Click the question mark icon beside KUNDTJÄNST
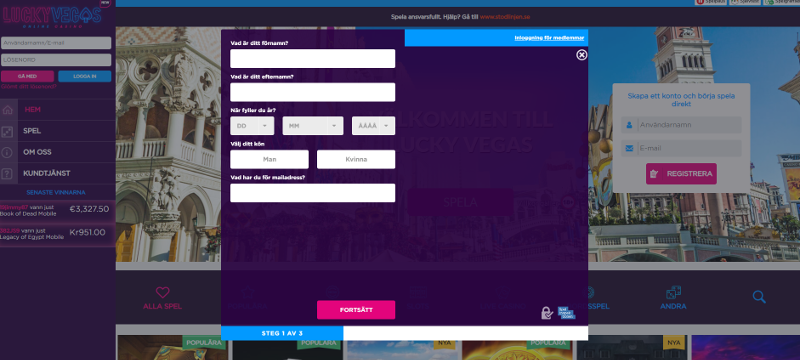This screenshot has height=360, width=800. tap(7, 174)
